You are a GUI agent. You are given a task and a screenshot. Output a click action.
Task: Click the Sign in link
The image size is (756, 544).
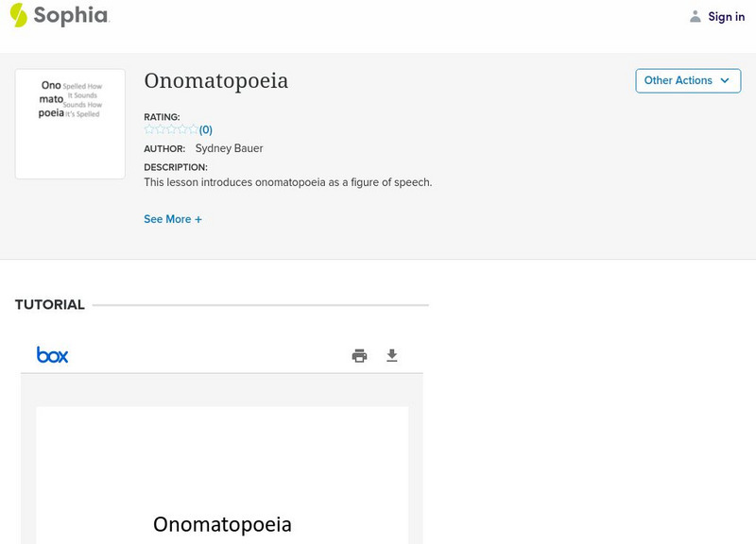click(x=726, y=17)
